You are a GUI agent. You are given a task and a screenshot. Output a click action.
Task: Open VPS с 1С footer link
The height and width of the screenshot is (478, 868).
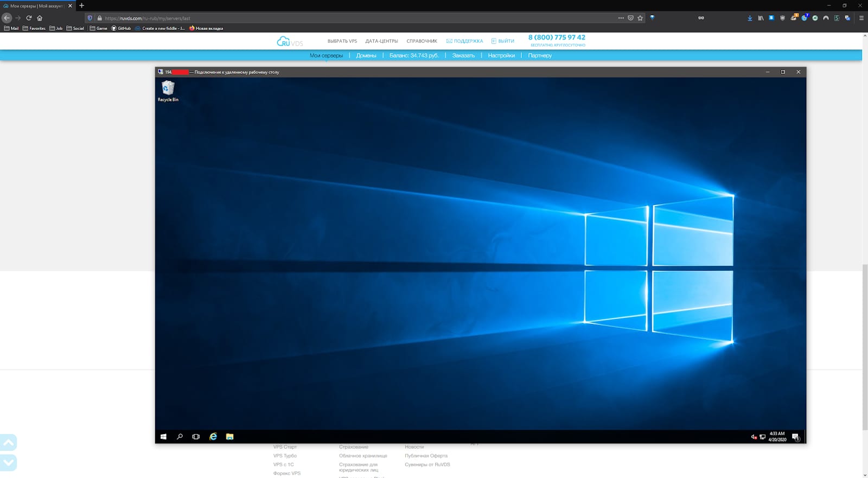pos(283,464)
